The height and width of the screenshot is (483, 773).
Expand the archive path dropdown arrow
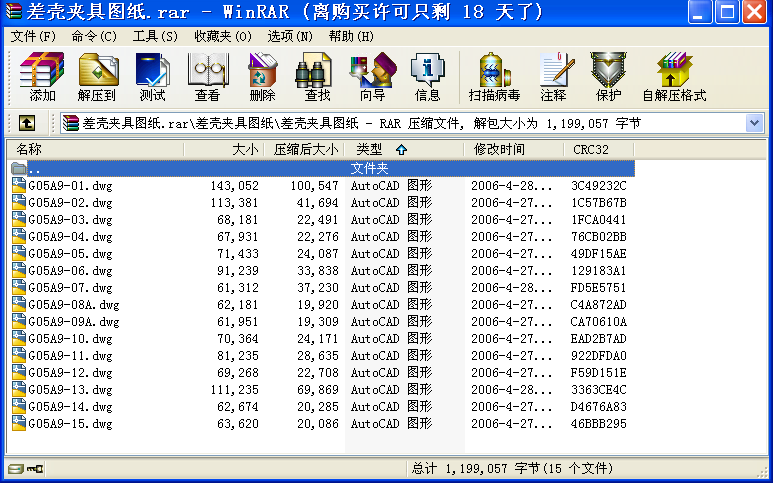click(754, 123)
